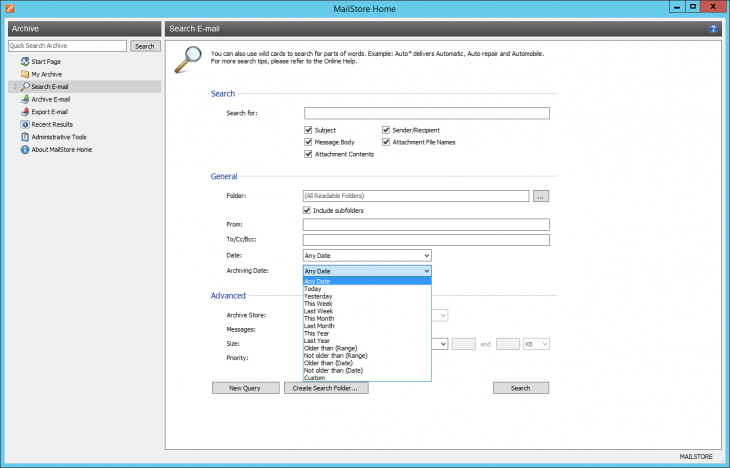Select Today from the dropdown list
Image resolution: width=730 pixels, height=468 pixels.
(x=367, y=289)
